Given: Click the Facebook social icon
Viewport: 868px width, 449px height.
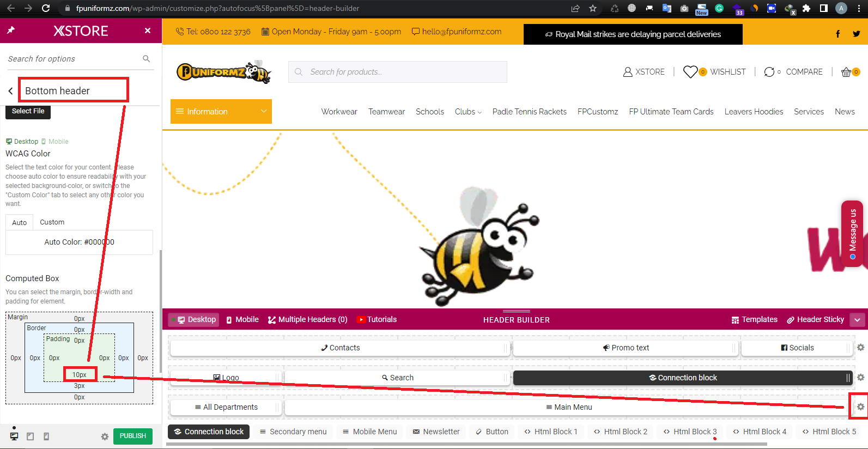Looking at the screenshot, I should [x=837, y=34].
